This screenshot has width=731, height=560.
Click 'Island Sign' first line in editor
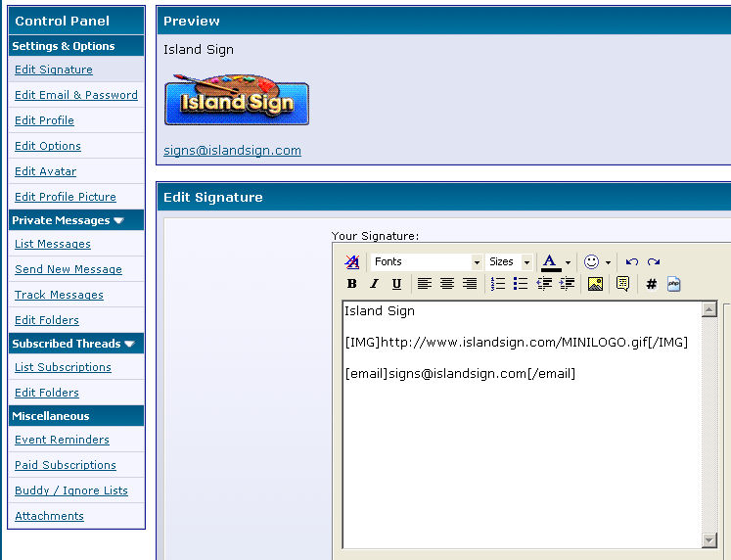(x=380, y=311)
